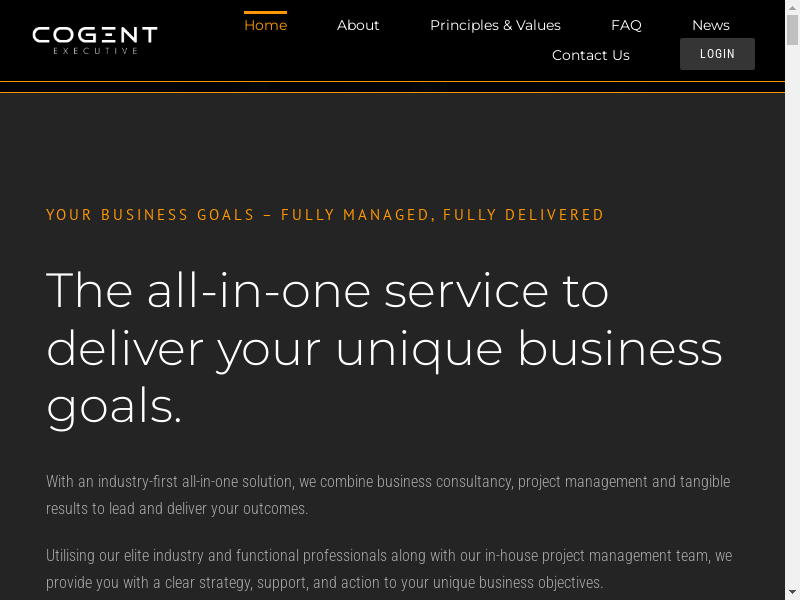
Task: Click the orange underline indicator above Home
Action: (265, 13)
